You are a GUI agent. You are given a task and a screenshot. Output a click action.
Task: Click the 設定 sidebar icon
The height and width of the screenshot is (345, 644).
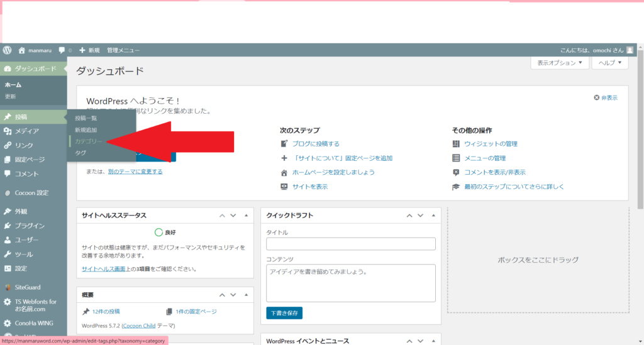[x=8, y=268]
